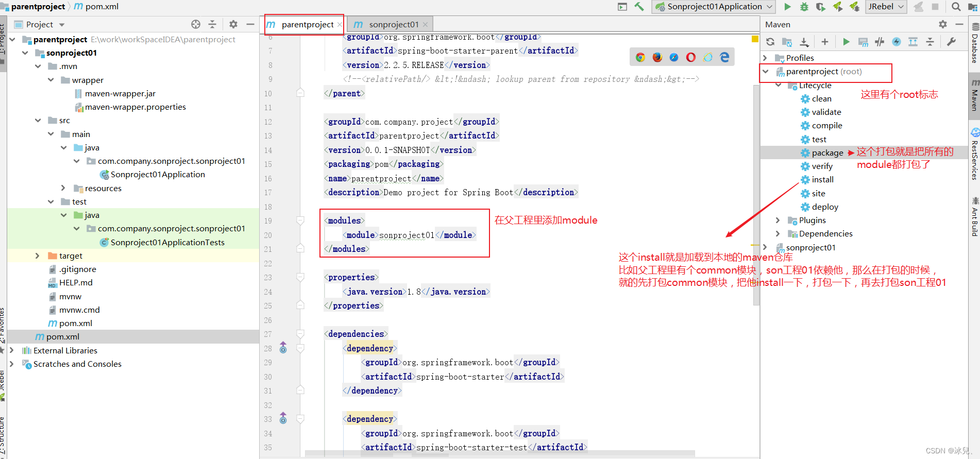
Task: Expand the Dependencies node in Maven
Action: click(778, 234)
